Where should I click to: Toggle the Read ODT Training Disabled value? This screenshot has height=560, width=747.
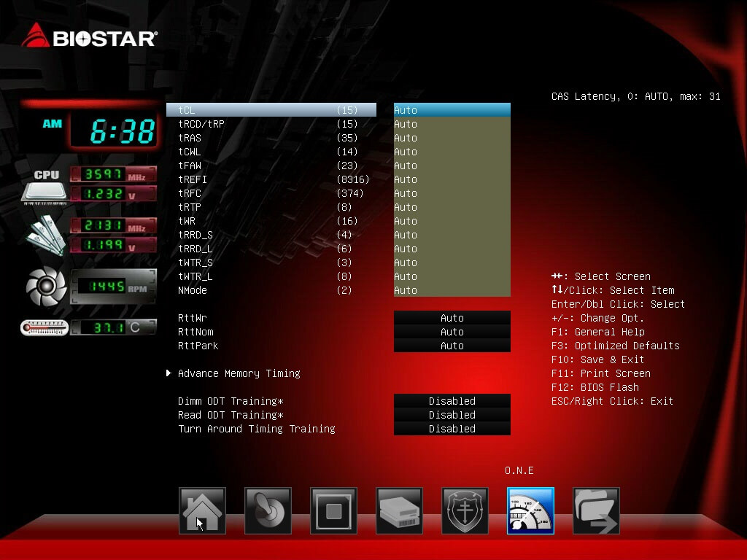[452, 415]
